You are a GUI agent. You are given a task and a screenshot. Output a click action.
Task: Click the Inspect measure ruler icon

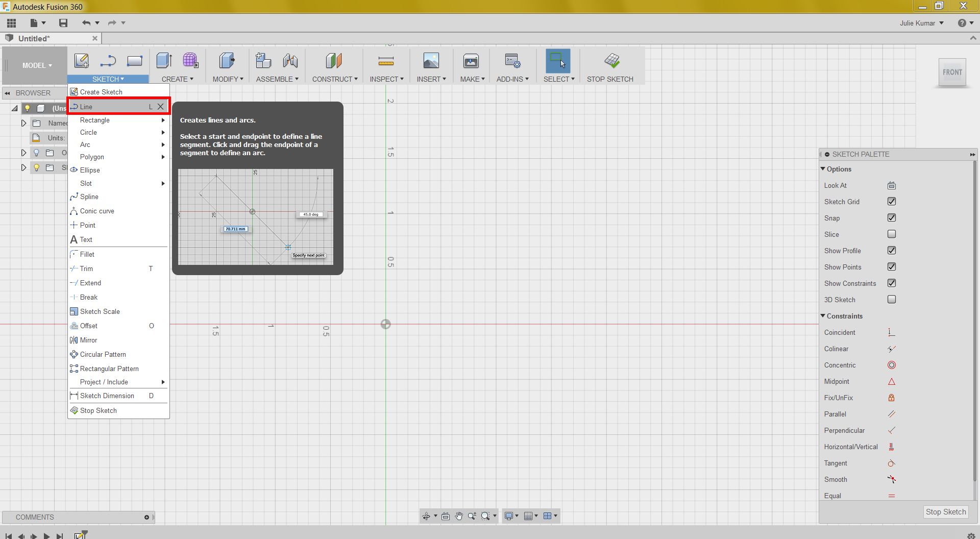click(x=386, y=61)
